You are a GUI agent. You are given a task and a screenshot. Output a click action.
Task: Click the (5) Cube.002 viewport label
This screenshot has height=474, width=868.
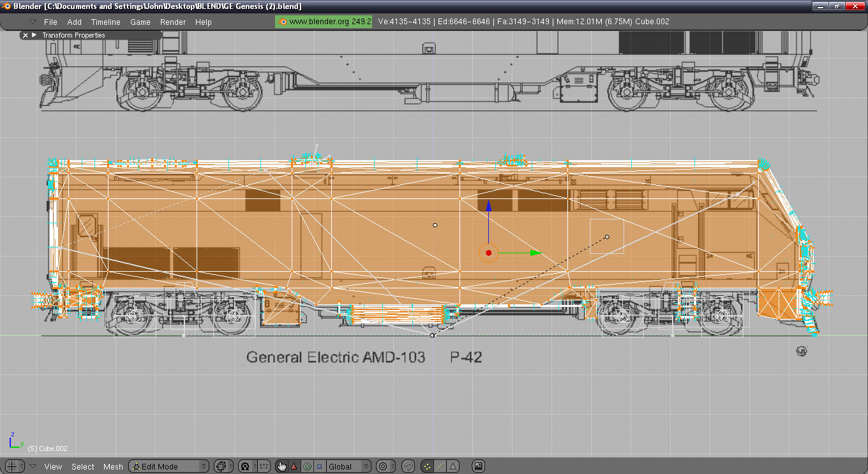[48, 448]
